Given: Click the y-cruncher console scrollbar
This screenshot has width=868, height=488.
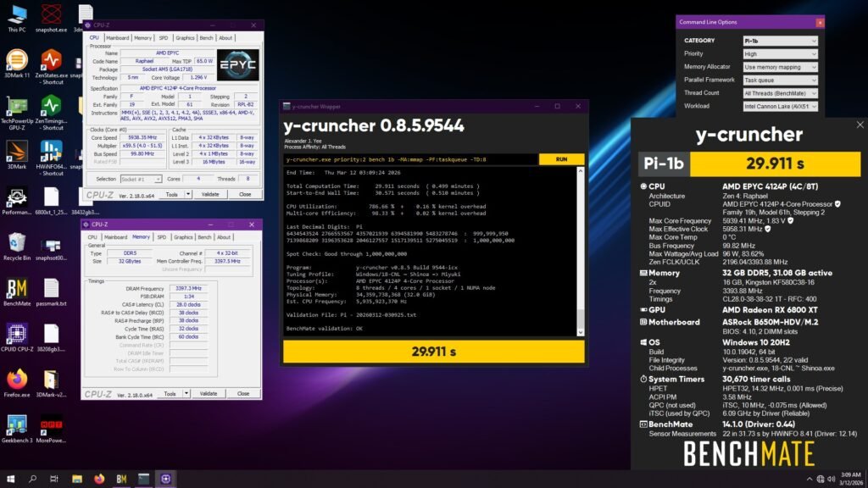Looking at the screenshot, I should (581, 254).
